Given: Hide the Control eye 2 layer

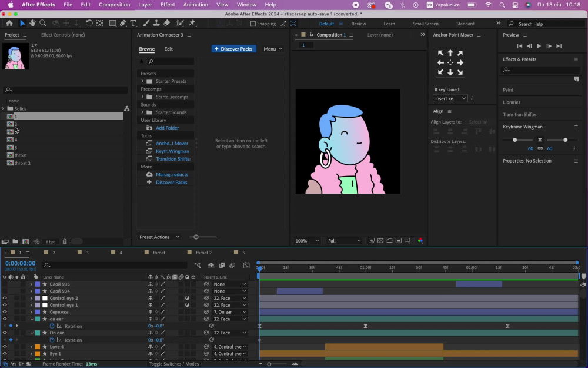Looking at the screenshot, I should [4, 298].
